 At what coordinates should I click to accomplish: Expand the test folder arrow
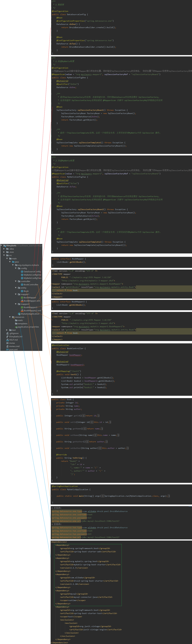pos(7,330)
